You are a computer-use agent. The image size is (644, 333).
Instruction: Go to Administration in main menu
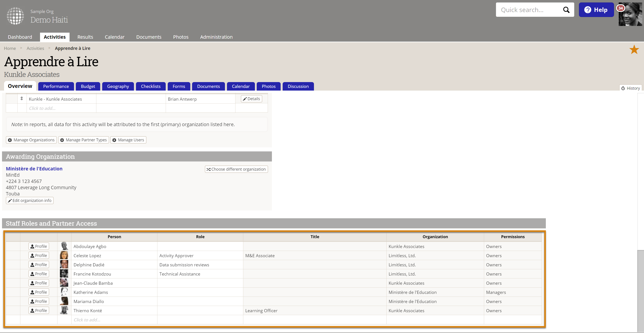pos(216,37)
